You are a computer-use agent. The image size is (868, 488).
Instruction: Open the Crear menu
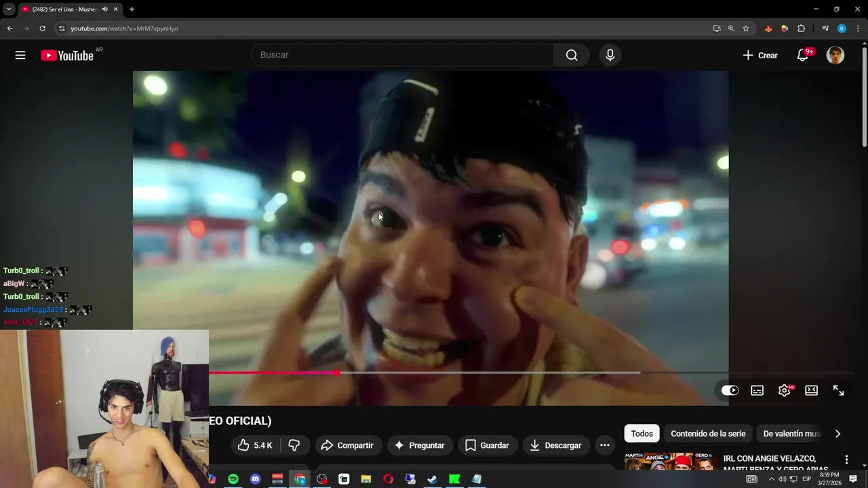point(760,56)
